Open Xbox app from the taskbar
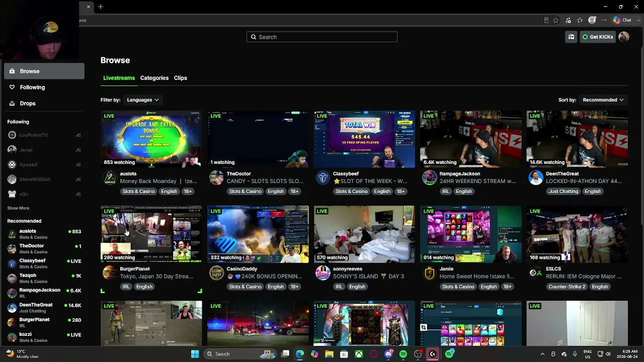The image size is (644, 362). [x=359, y=354]
